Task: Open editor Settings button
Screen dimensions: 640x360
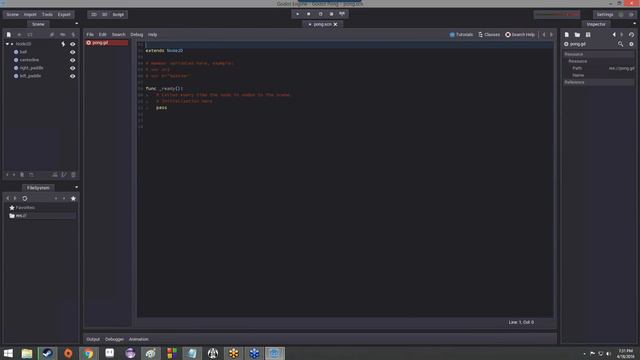Action: tap(605, 14)
